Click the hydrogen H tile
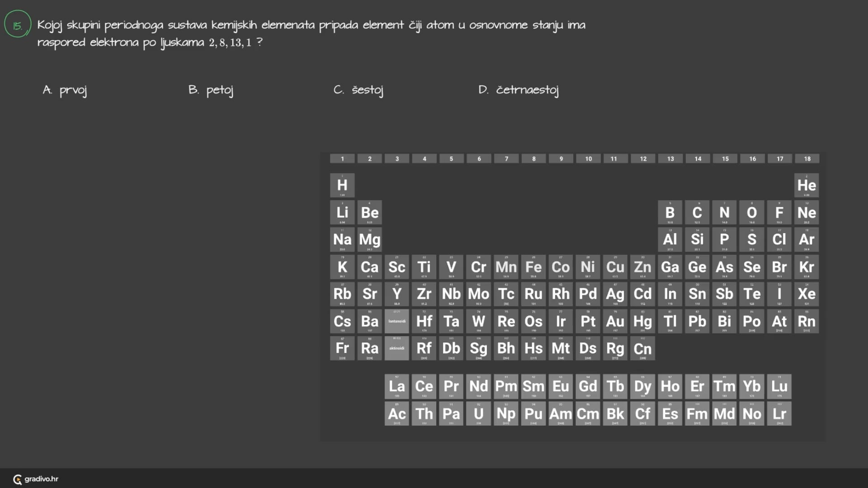868x488 pixels. [342, 185]
